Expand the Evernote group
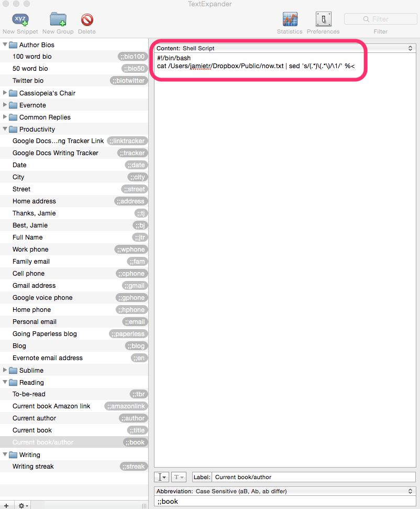The image size is (420, 509). (5, 105)
